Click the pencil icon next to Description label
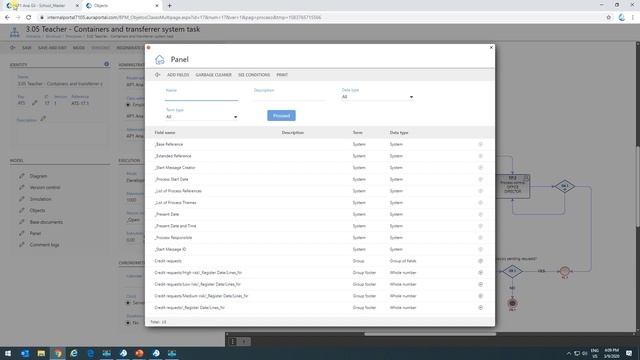The image size is (640, 360). click(43, 119)
